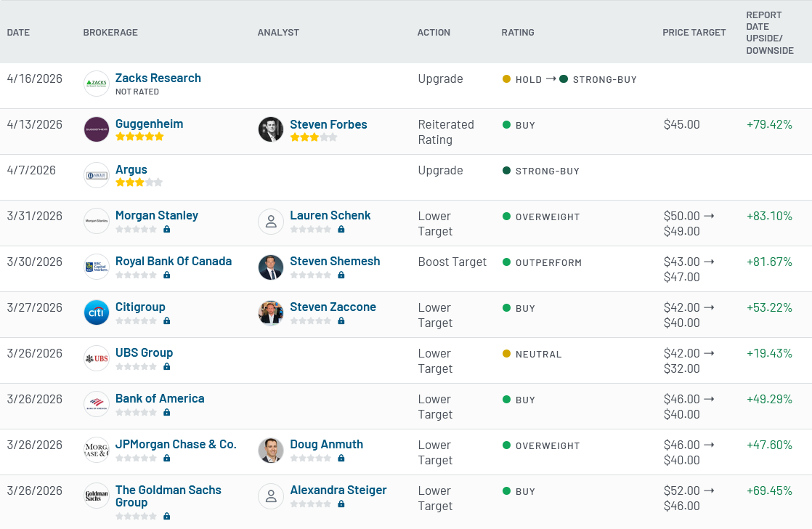Open the Citigroup brokerage link
Viewport: 812px width, 529px height.
coord(140,307)
